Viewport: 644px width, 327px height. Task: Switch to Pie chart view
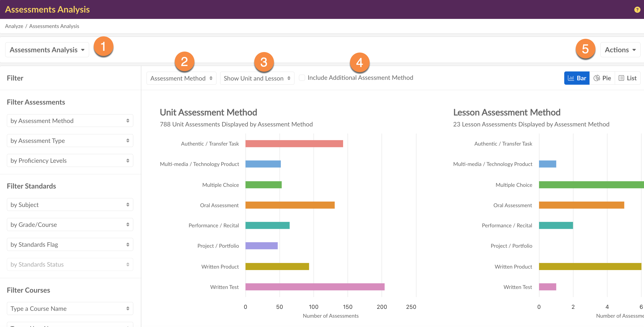(602, 78)
